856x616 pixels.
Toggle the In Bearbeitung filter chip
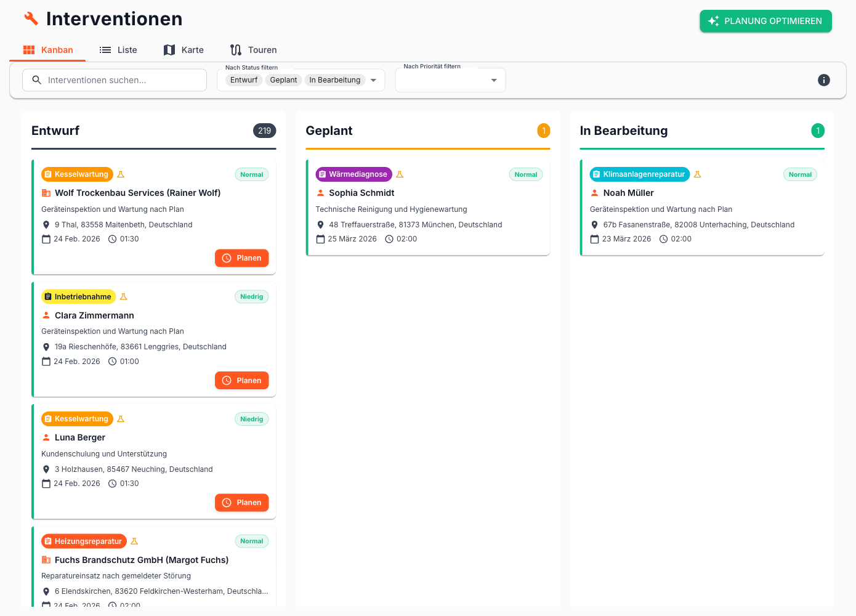pos(334,80)
